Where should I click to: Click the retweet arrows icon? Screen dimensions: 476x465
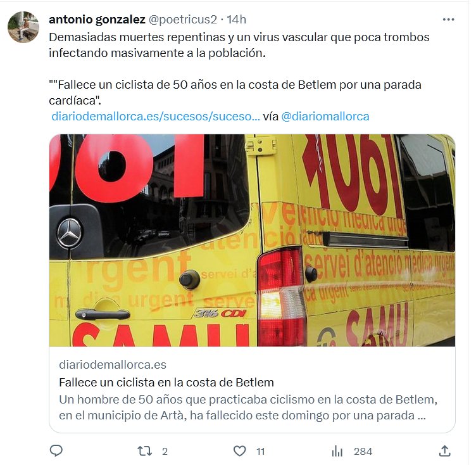[145, 451]
